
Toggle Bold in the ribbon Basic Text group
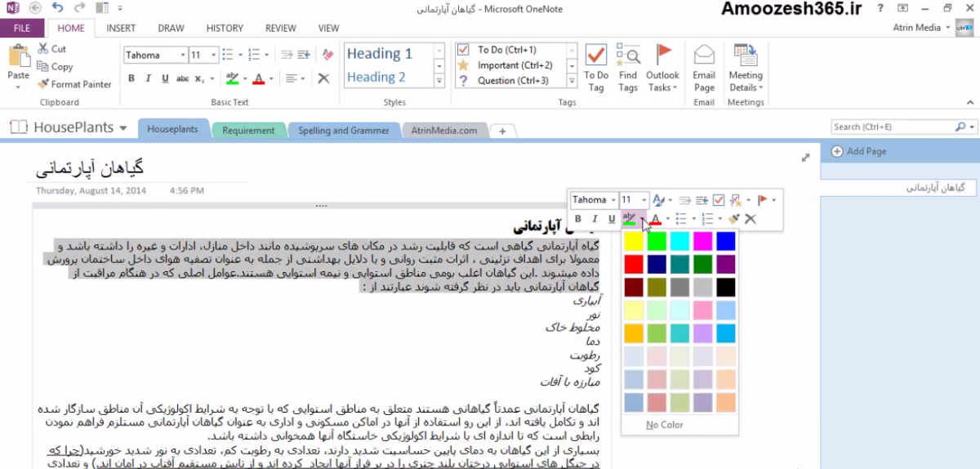tap(131, 78)
